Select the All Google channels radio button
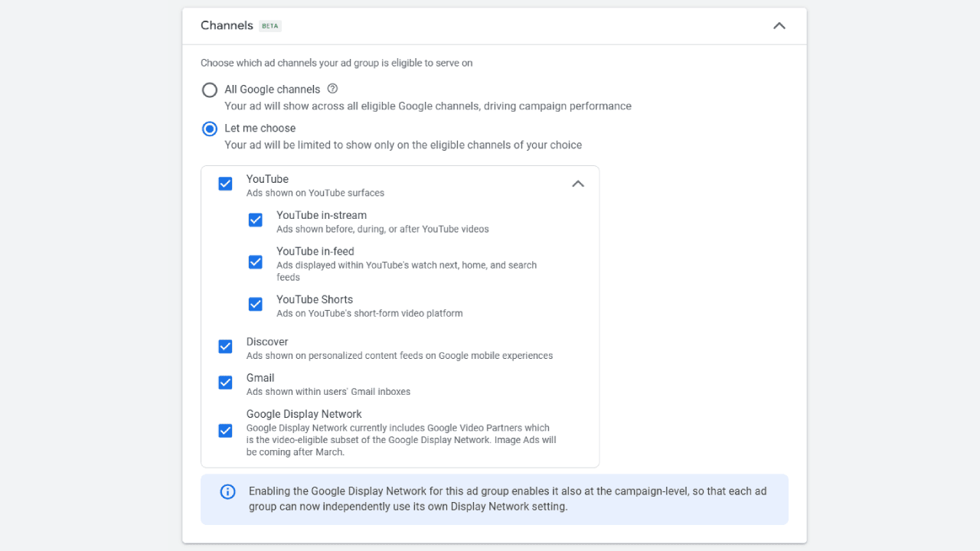 pos(210,90)
